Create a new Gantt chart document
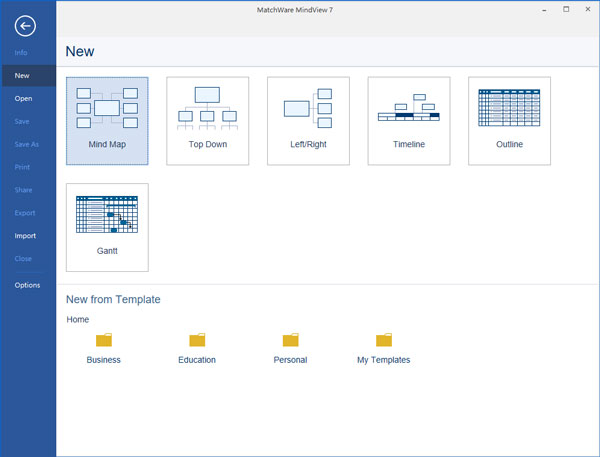Image resolution: width=600 pixels, height=457 pixels. 107,227
